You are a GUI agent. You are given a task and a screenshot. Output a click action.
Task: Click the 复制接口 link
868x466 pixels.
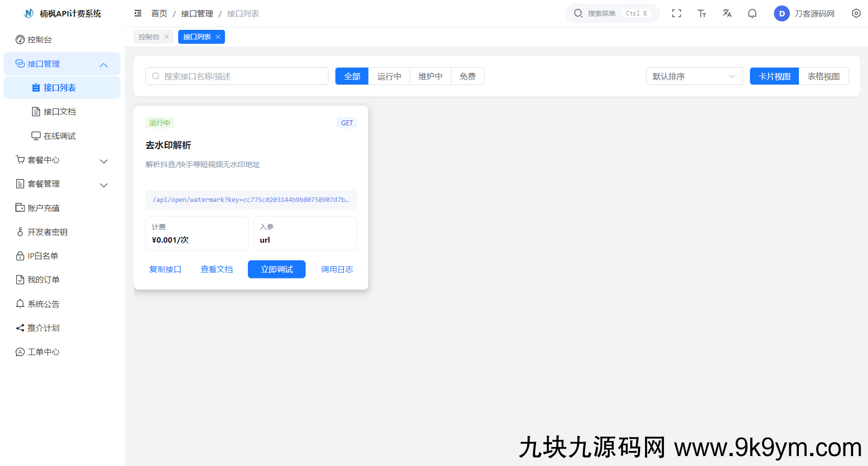165,269
